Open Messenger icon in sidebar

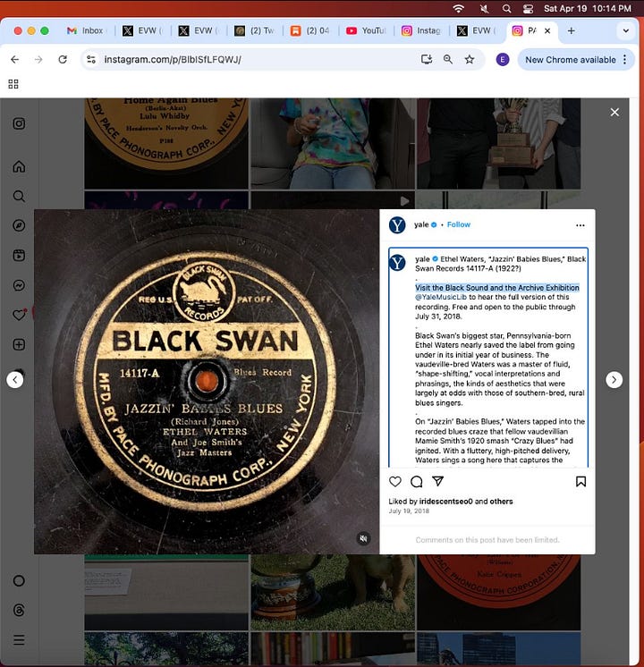(x=19, y=285)
